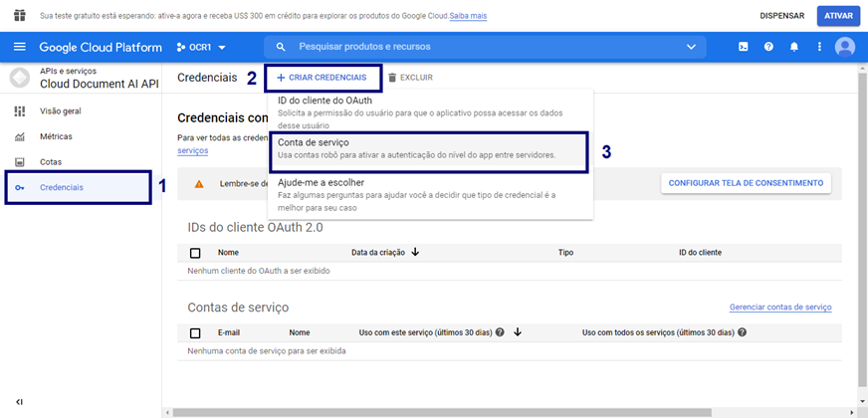
Task: Click the Métricas chart icon
Action: 19,136
